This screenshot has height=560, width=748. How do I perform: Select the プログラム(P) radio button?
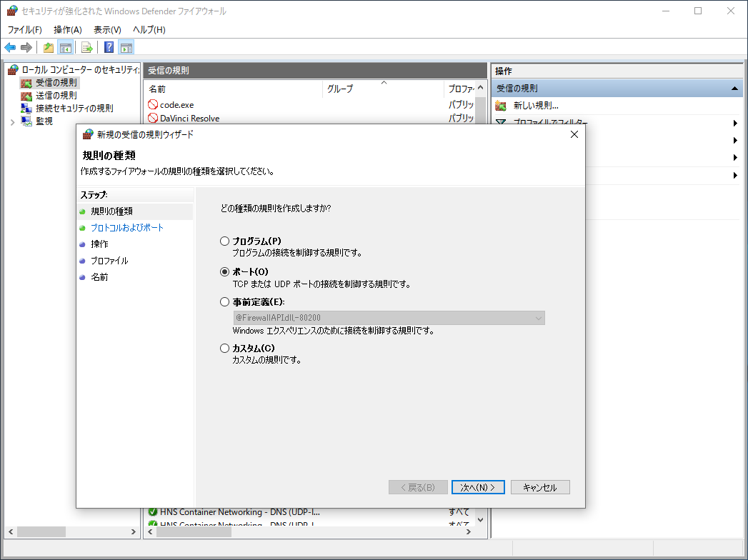(225, 241)
